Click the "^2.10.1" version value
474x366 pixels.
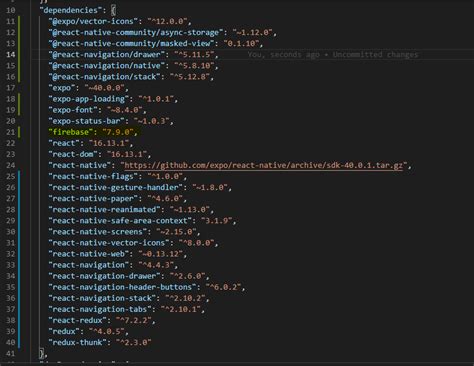181,309
